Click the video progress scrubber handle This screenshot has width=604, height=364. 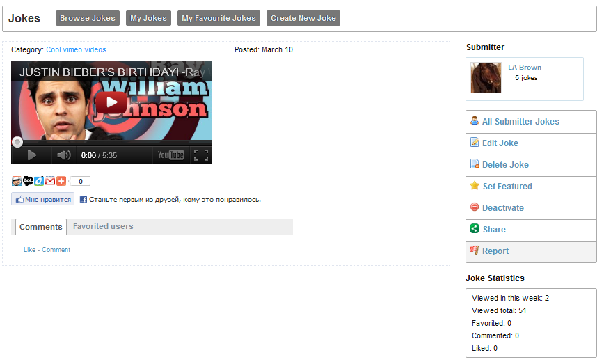click(17, 142)
